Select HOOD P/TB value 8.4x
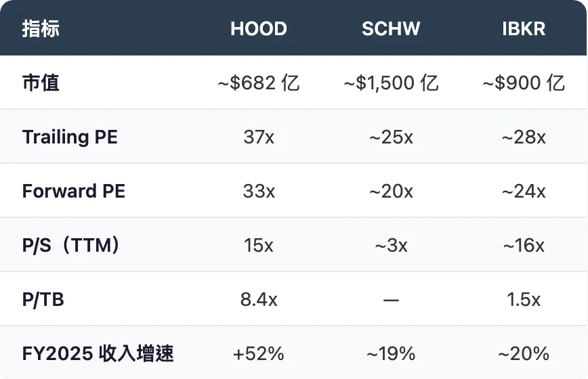This screenshot has width=588, height=379. [x=258, y=299]
